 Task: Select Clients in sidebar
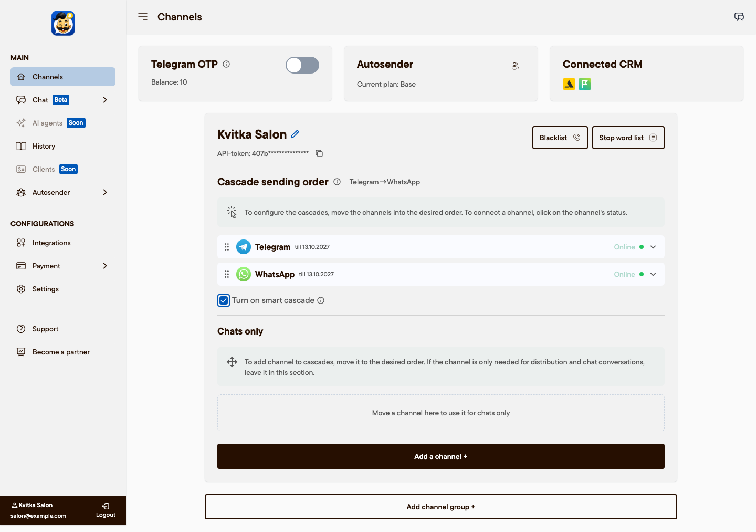(x=63, y=169)
